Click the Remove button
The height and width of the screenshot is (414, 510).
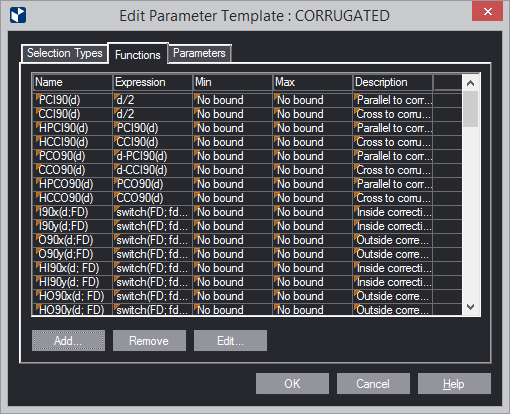tap(149, 341)
